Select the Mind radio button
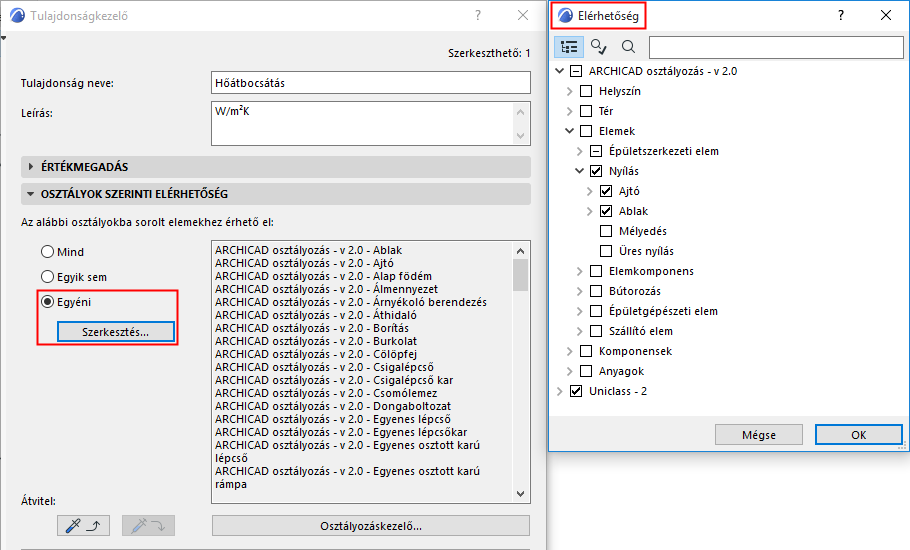The height and width of the screenshot is (550, 910). [x=48, y=252]
